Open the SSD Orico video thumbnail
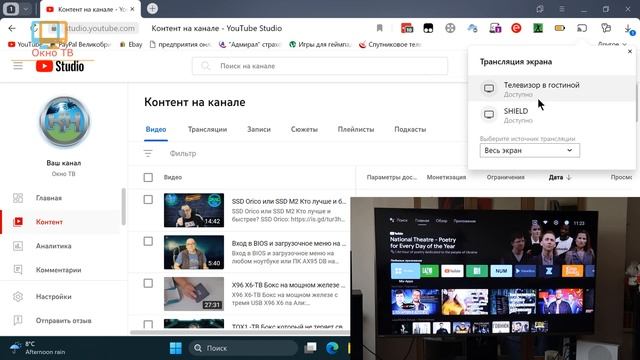 [194, 210]
